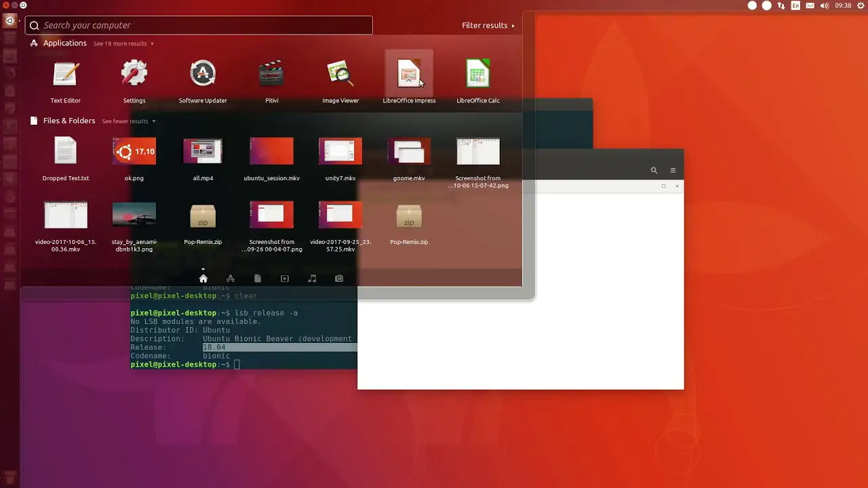Switch to the Music lens
The height and width of the screenshot is (488, 868).
click(312, 279)
